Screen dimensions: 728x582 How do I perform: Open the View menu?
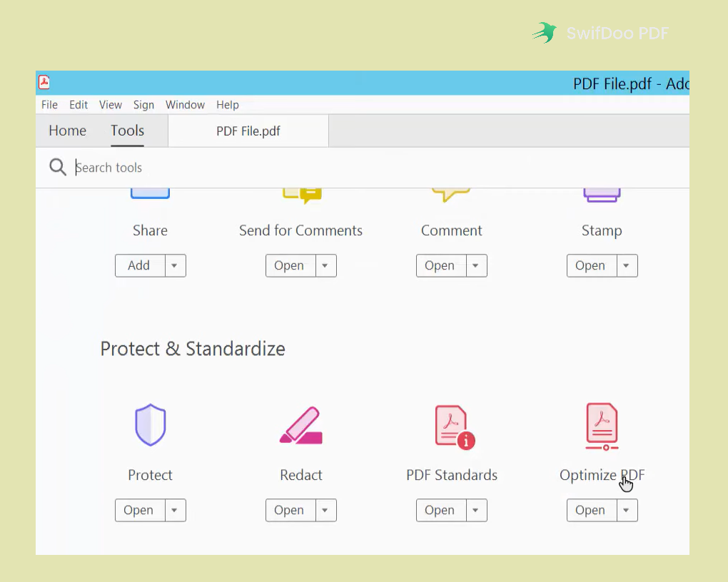coord(111,105)
